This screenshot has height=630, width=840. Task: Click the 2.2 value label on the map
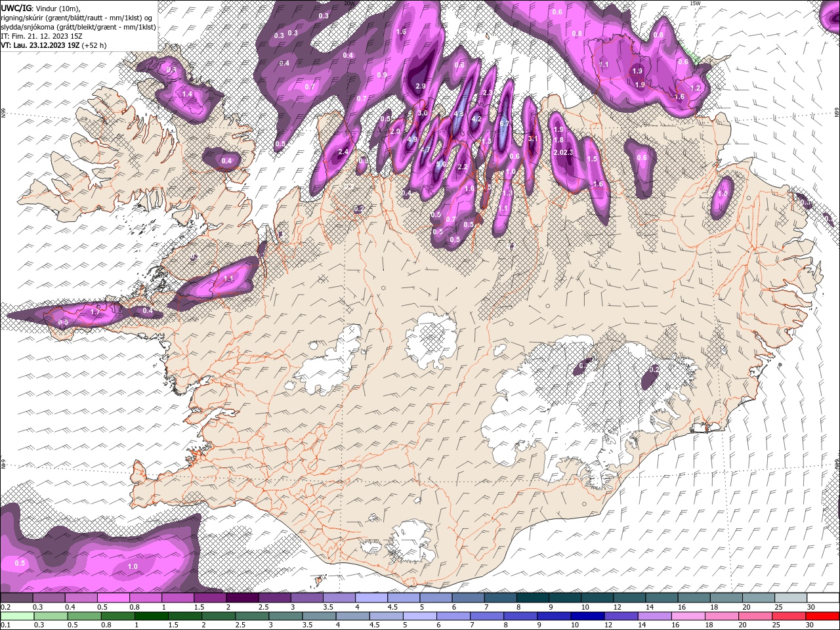point(462,167)
